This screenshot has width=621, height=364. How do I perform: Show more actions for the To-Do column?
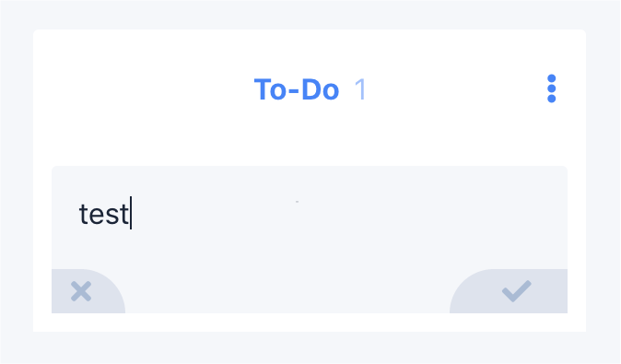pyautogui.click(x=551, y=88)
